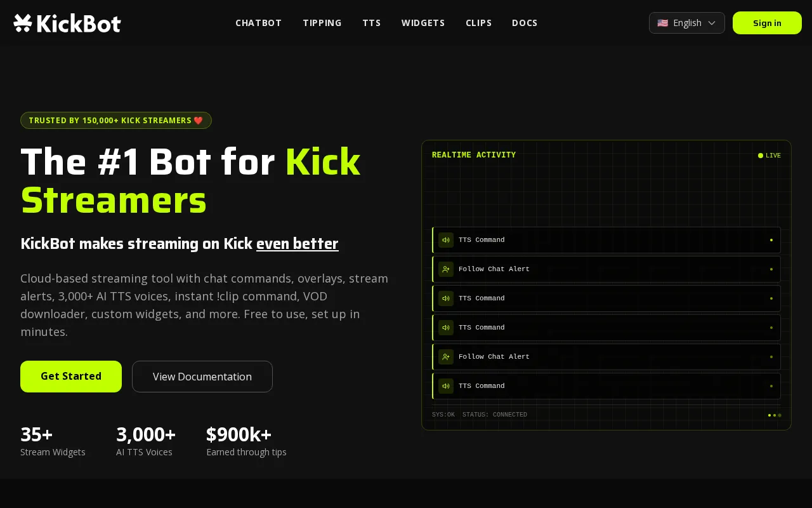Click the chevron arrow next to English

click(712, 23)
